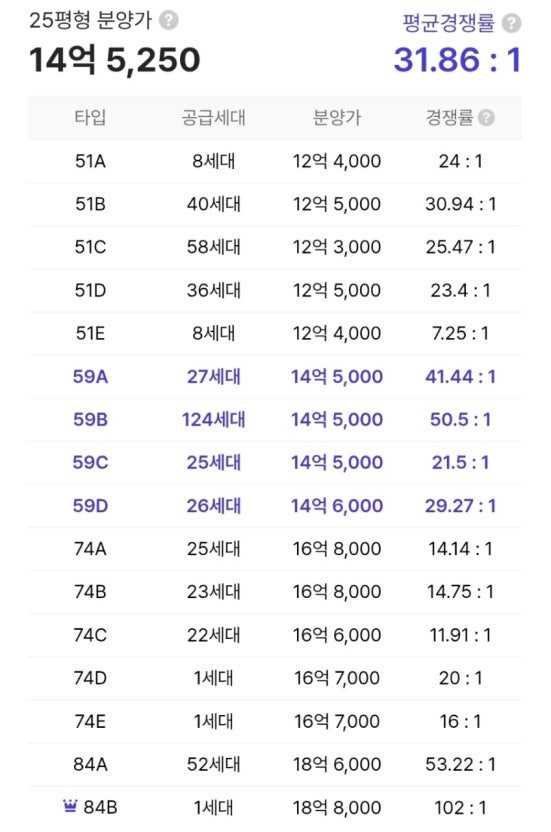Image resolution: width=551 pixels, height=832 pixels.
Task: Click question mark icon in 경쟁률 header
Action: click(486, 117)
